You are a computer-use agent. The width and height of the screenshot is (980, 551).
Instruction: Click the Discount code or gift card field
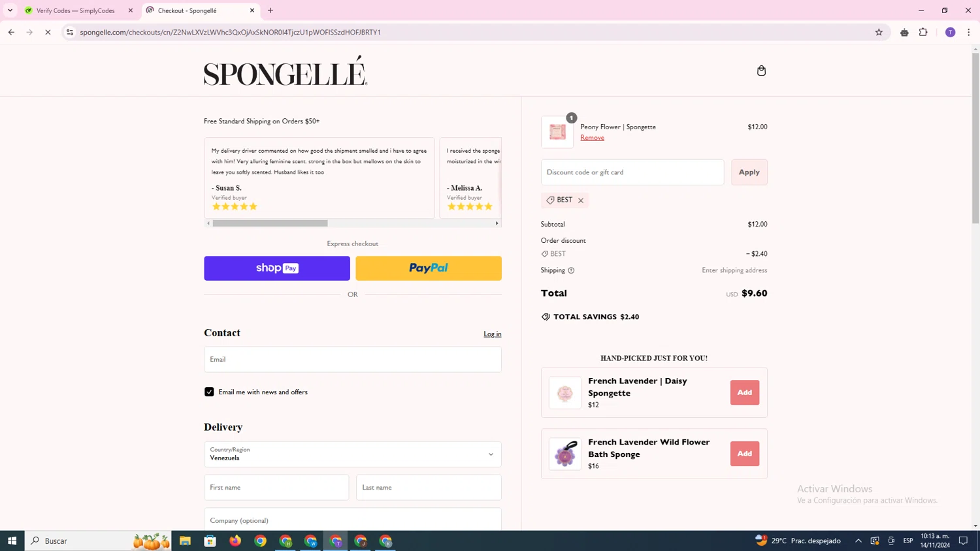pyautogui.click(x=632, y=172)
